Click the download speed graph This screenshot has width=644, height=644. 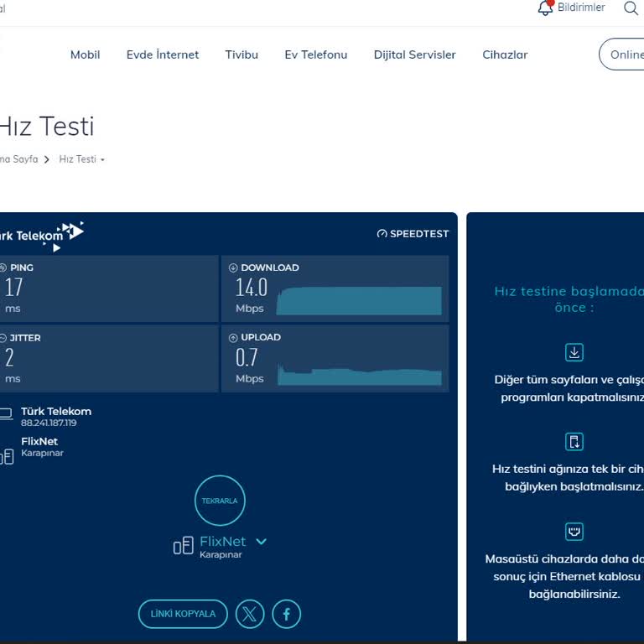[360, 301]
